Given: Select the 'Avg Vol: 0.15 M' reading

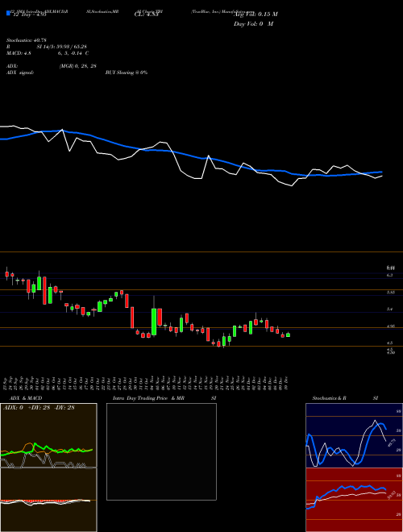Looking at the screenshot, I should 256,15.
